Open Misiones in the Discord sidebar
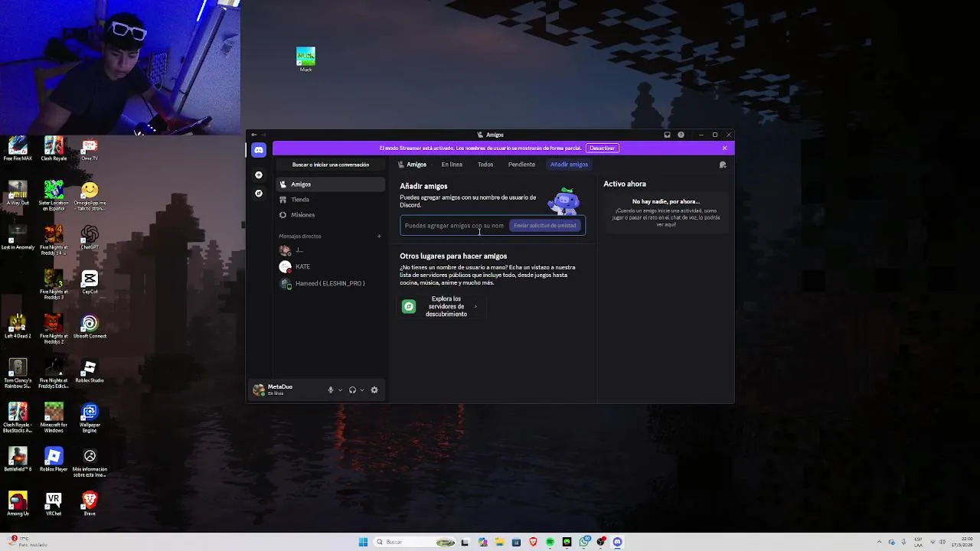 pyautogui.click(x=331, y=215)
